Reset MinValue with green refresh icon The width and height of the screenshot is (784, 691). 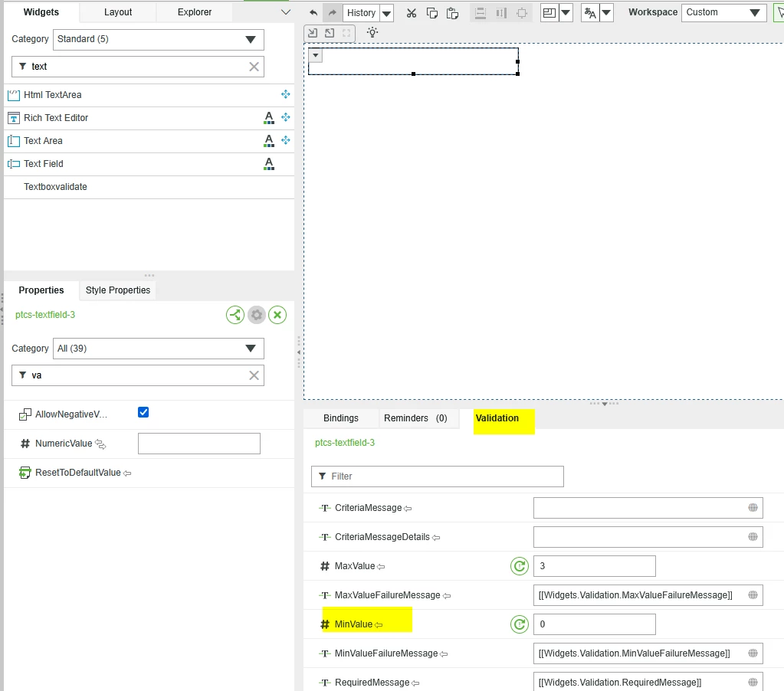pyautogui.click(x=520, y=624)
